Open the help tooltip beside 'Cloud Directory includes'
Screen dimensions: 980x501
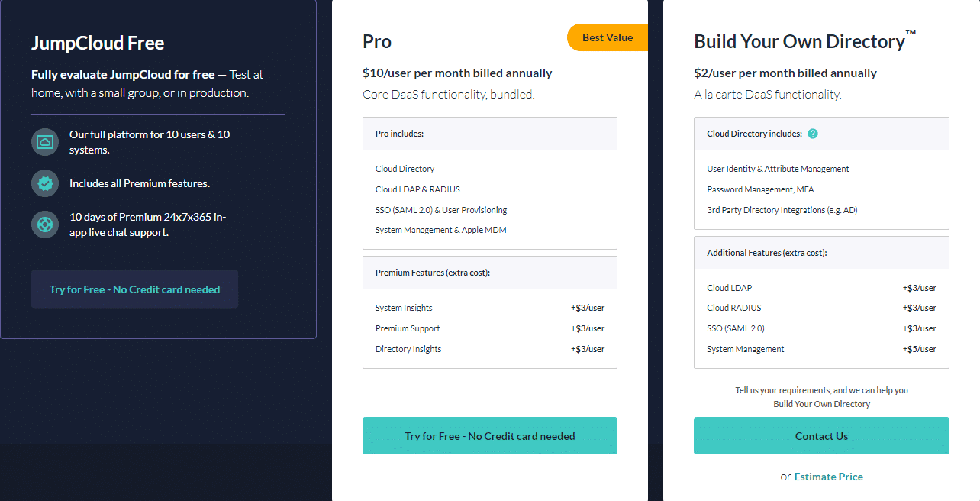(813, 134)
